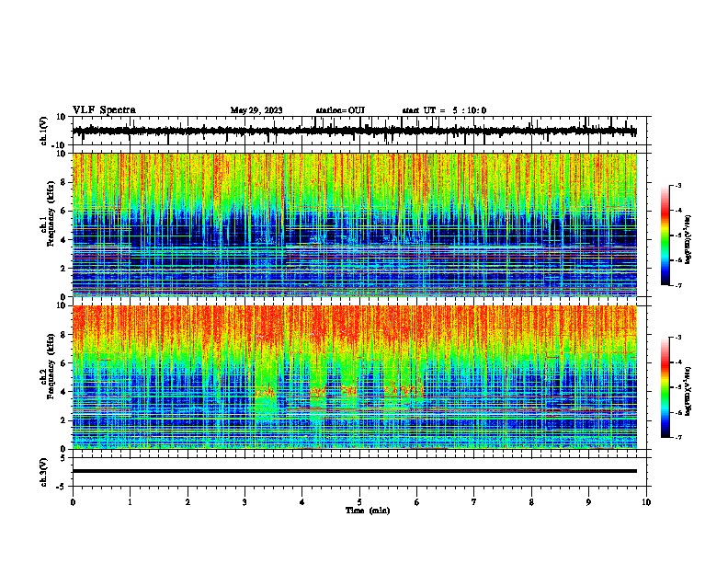This screenshot has height=563, width=728.
Task: Click the "ch.1 Frequency (kHz)" axis label
Action: click(x=48, y=213)
